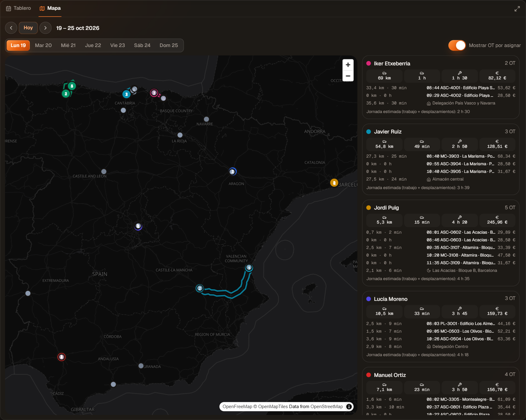Select day Lun 19
The width and height of the screenshot is (526, 420).
point(18,46)
